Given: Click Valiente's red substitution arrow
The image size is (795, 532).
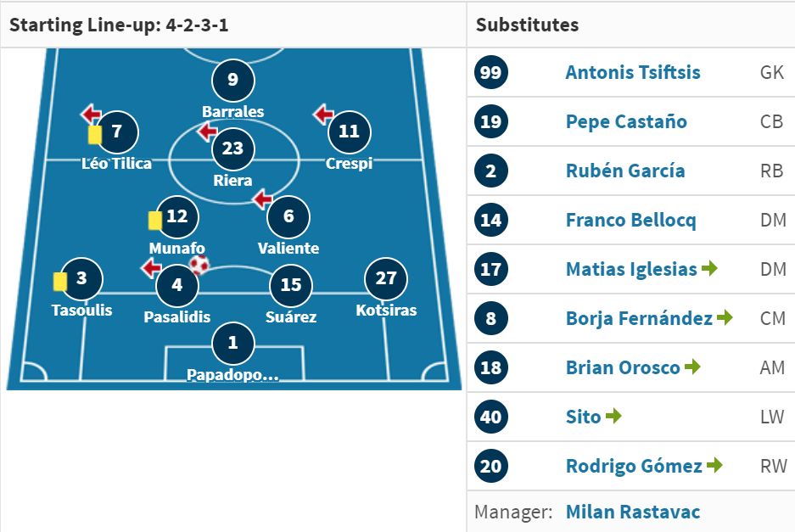Looking at the screenshot, I should 263,199.
